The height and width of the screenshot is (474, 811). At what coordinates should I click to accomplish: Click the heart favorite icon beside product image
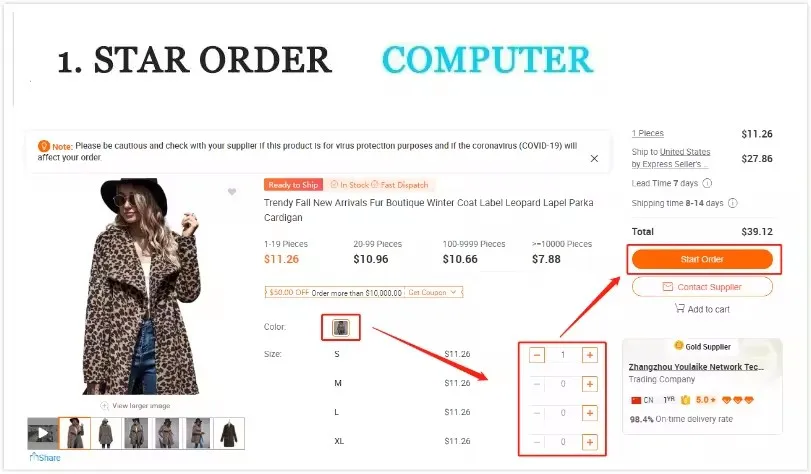tap(232, 192)
